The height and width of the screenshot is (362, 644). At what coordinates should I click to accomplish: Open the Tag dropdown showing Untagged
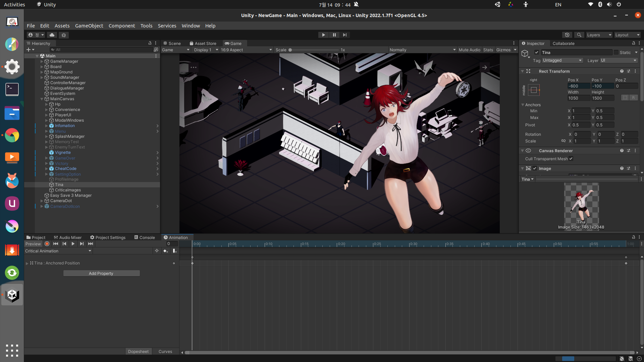click(x=562, y=60)
